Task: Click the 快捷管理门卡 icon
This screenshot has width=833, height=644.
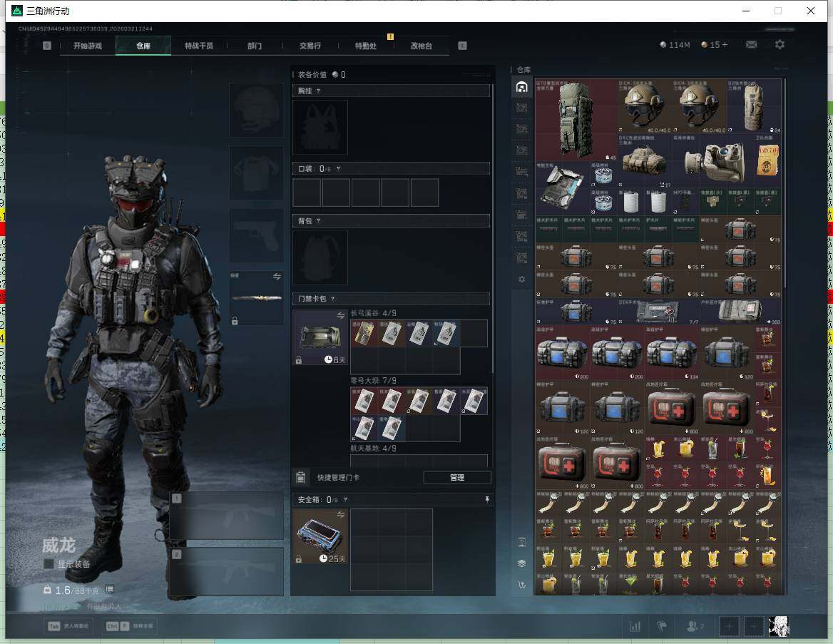Action: 301,477
